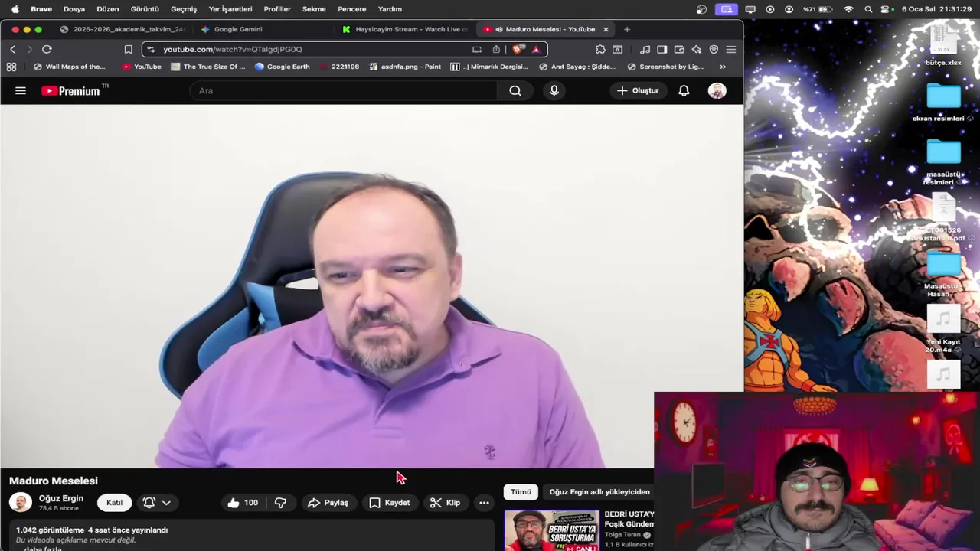Open new browser tab with plus
The height and width of the screenshot is (551, 980).
[627, 29]
